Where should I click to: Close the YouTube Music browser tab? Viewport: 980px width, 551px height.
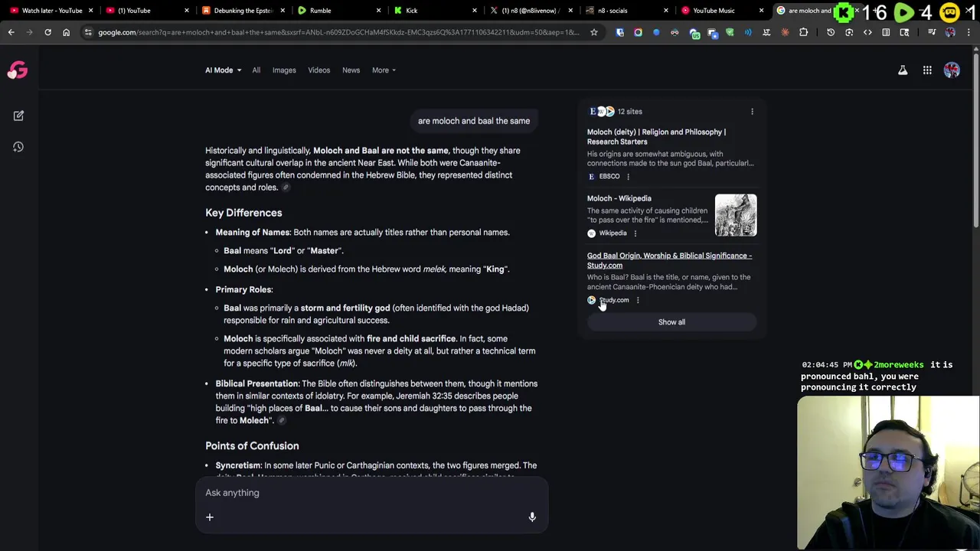click(x=761, y=11)
